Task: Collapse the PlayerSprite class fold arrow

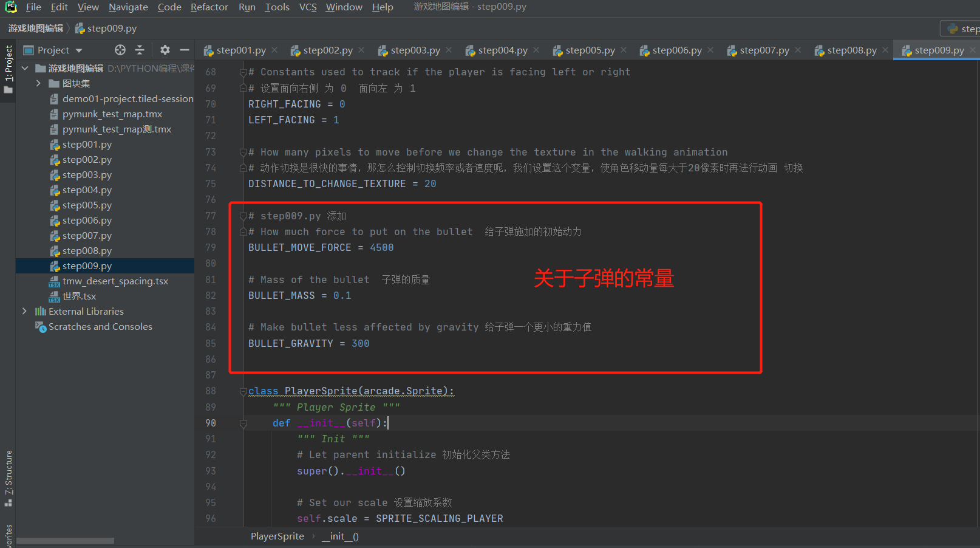Action: (243, 391)
